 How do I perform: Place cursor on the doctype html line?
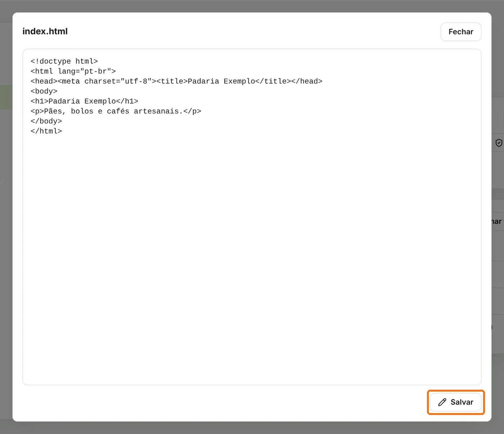(64, 61)
